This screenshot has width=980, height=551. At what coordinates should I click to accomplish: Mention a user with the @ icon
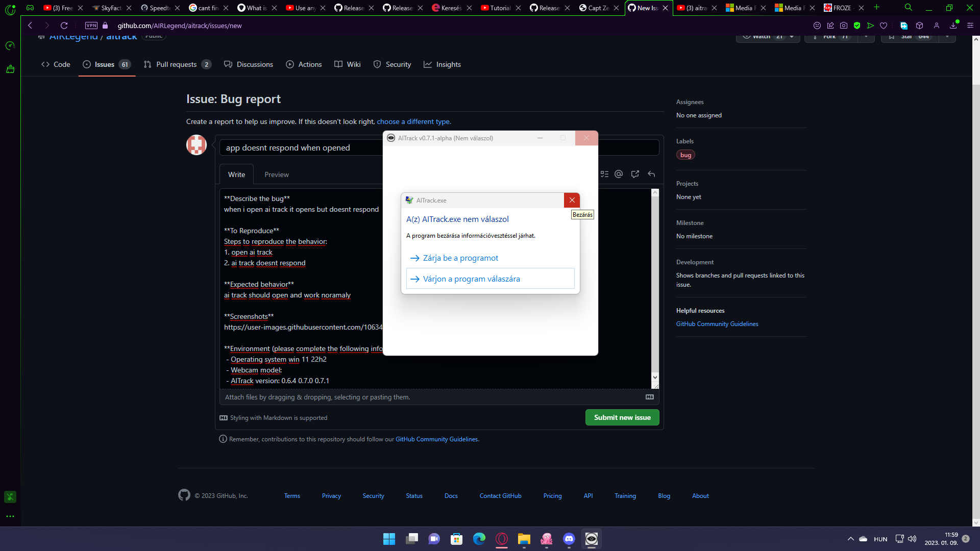[619, 174]
